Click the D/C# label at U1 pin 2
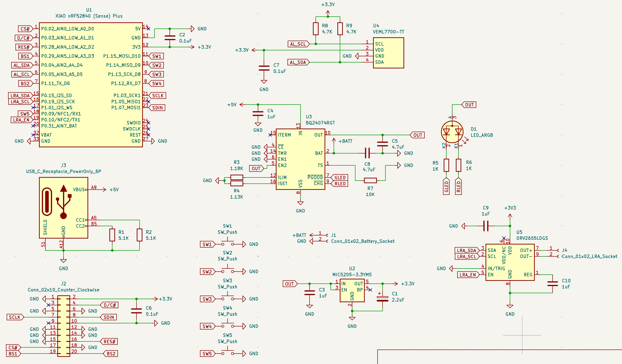622x364 pixels. coord(24,38)
